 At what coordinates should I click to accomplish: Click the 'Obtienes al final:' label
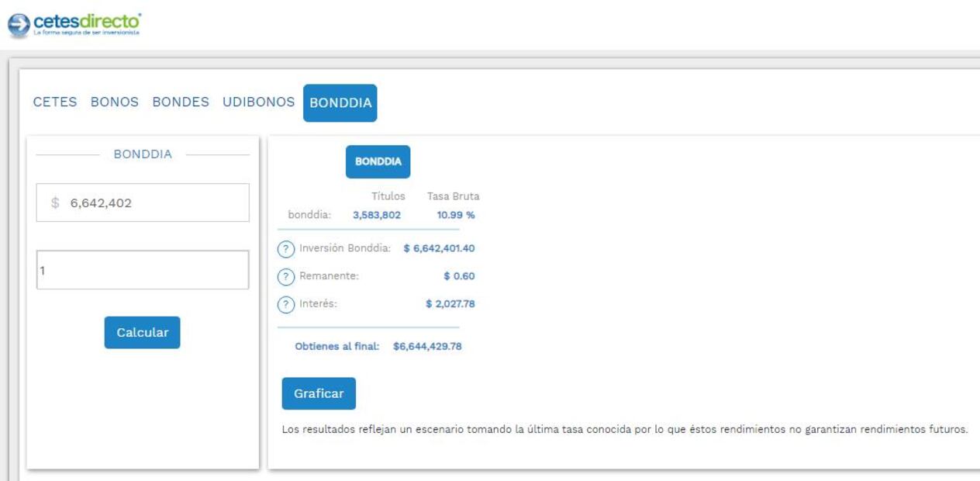click(x=337, y=347)
